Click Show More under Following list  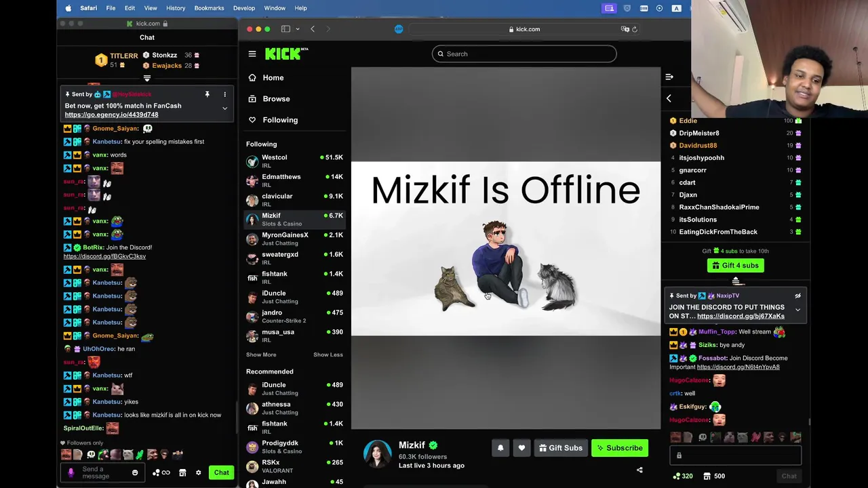click(261, 354)
